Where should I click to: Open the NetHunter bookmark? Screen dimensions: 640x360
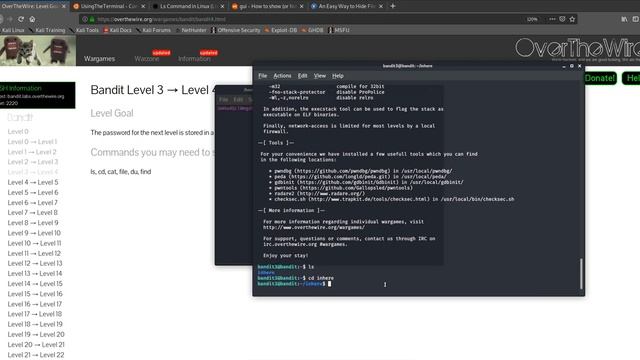pos(191,30)
